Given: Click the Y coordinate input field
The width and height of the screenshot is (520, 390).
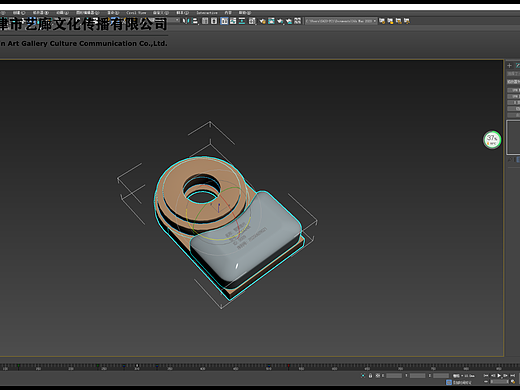Looking at the screenshot, I should click(417, 376).
